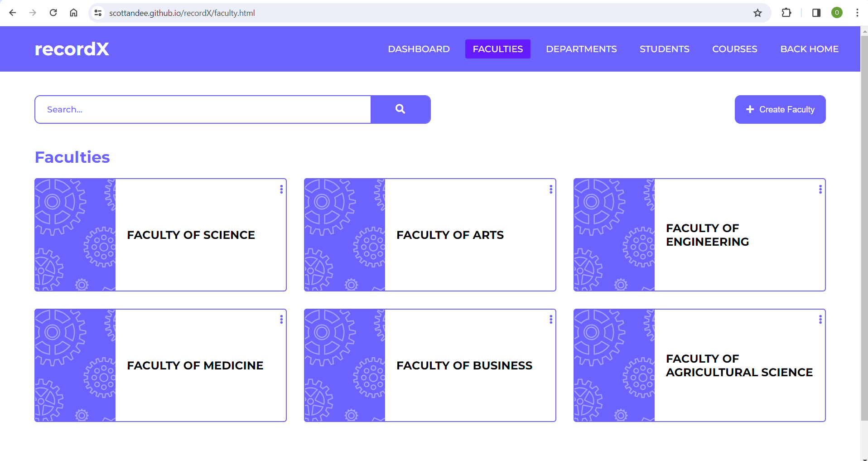Open options menu for Faculty of Engineering
The height and width of the screenshot is (461, 868).
pyautogui.click(x=820, y=189)
